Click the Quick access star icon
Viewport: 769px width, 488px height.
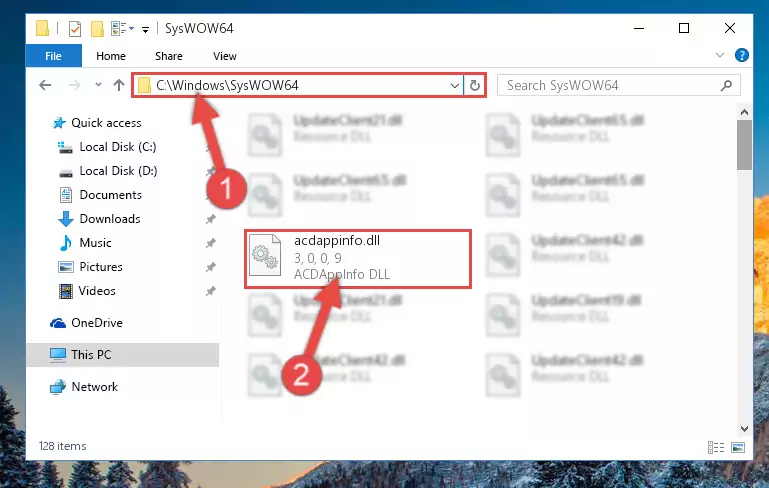tap(59, 123)
